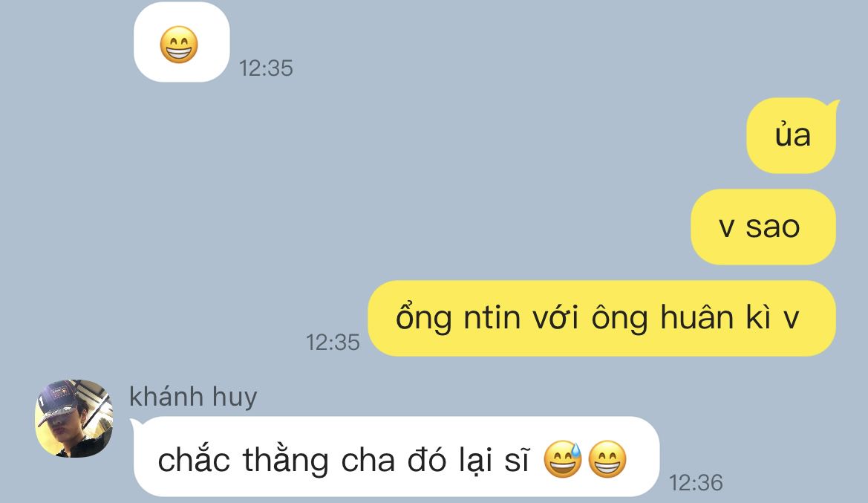Select the yellow "v sao" message bubble

tap(763, 227)
